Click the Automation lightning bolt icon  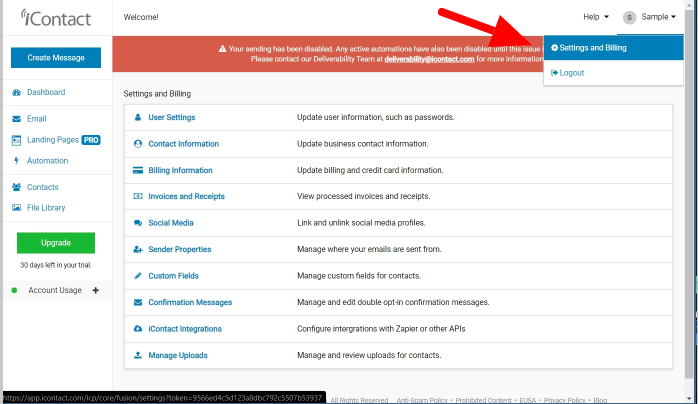(16, 161)
